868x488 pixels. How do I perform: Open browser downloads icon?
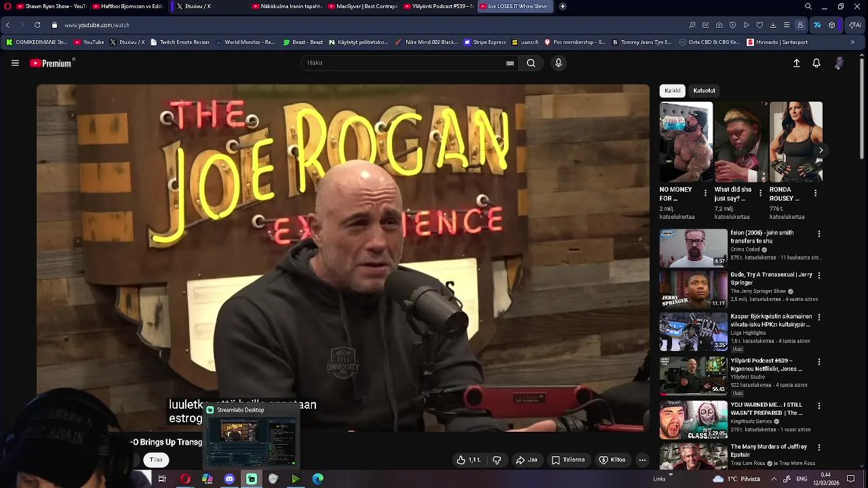[x=773, y=25]
